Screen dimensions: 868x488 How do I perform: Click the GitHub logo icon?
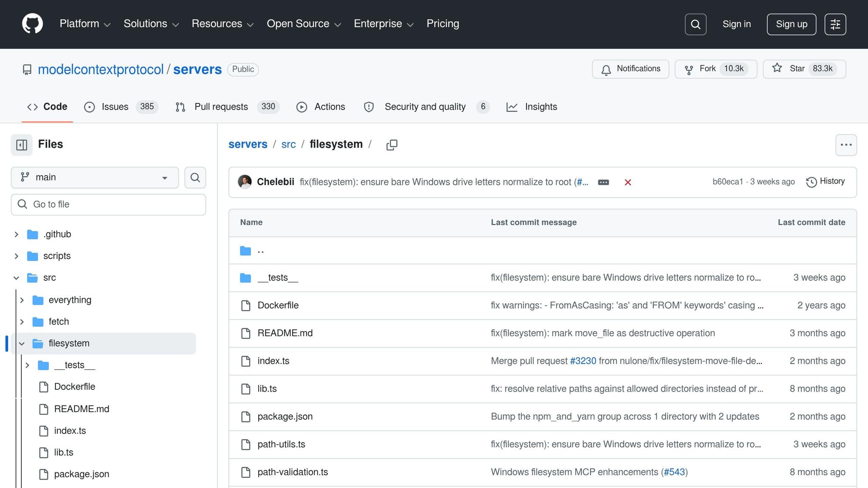point(32,24)
